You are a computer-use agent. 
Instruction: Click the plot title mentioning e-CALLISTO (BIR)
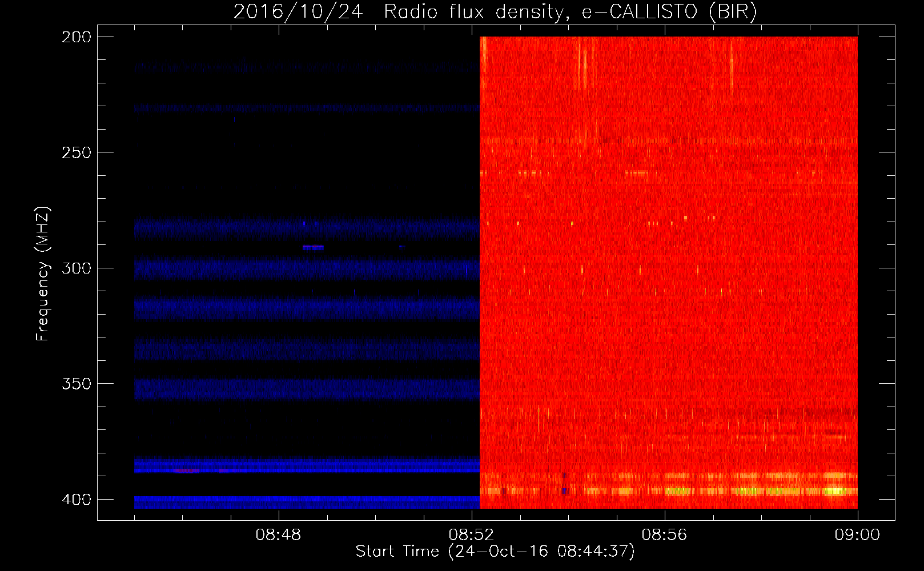[x=495, y=11]
